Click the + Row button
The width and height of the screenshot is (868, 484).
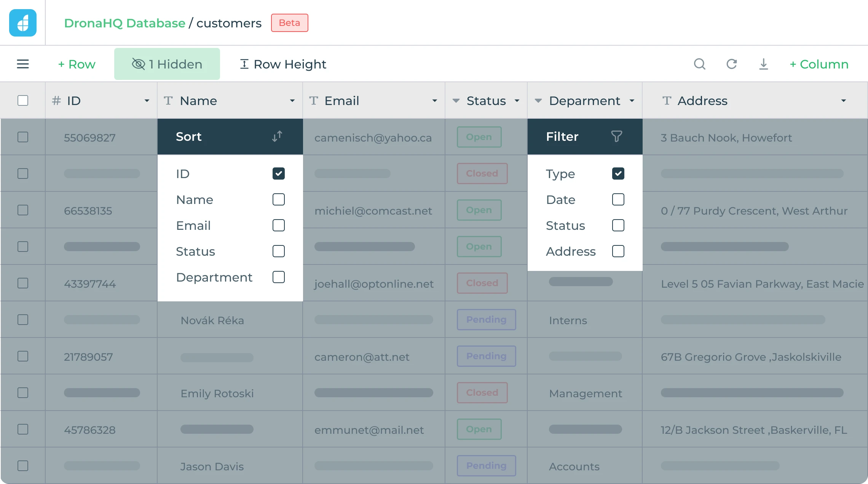(77, 64)
